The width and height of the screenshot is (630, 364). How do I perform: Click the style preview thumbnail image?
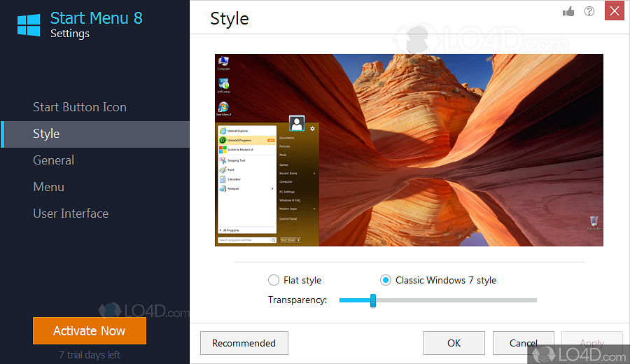click(x=409, y=150)
